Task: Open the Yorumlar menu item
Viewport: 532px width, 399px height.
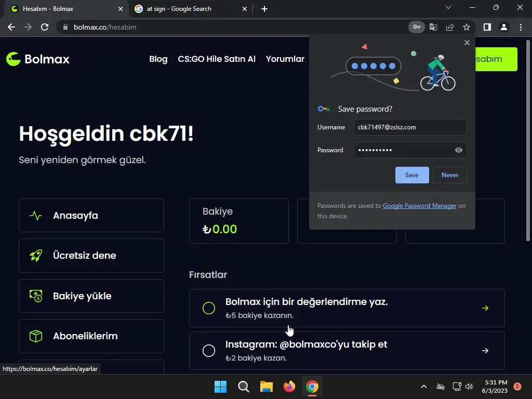Action: [285, 59]
